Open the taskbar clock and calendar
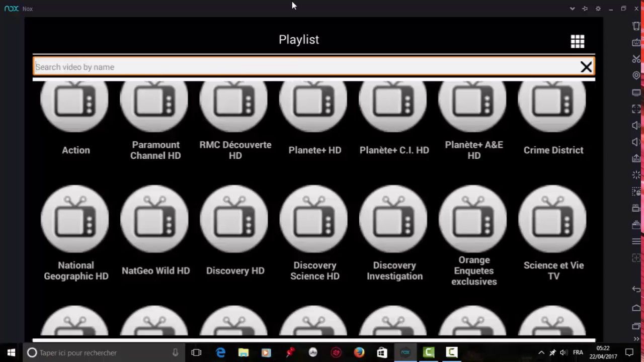Image resolution: width=644 pixels, height=362 pixels. pos(603,352)
